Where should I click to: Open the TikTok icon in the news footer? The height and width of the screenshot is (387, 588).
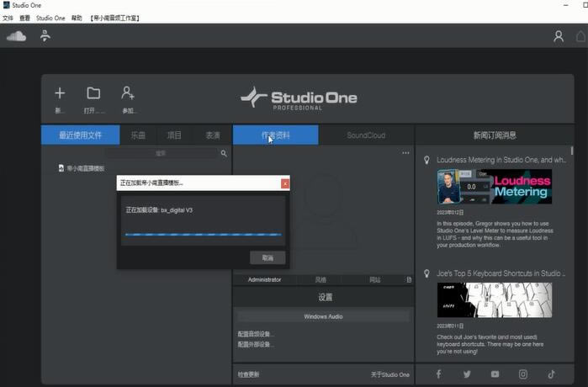point(551,374)
